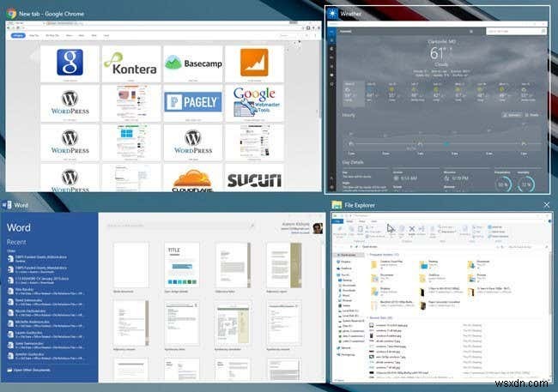This screenshot has width=558, height=392.
Task: Click Open Other Documents in Word
Action: 29,370
